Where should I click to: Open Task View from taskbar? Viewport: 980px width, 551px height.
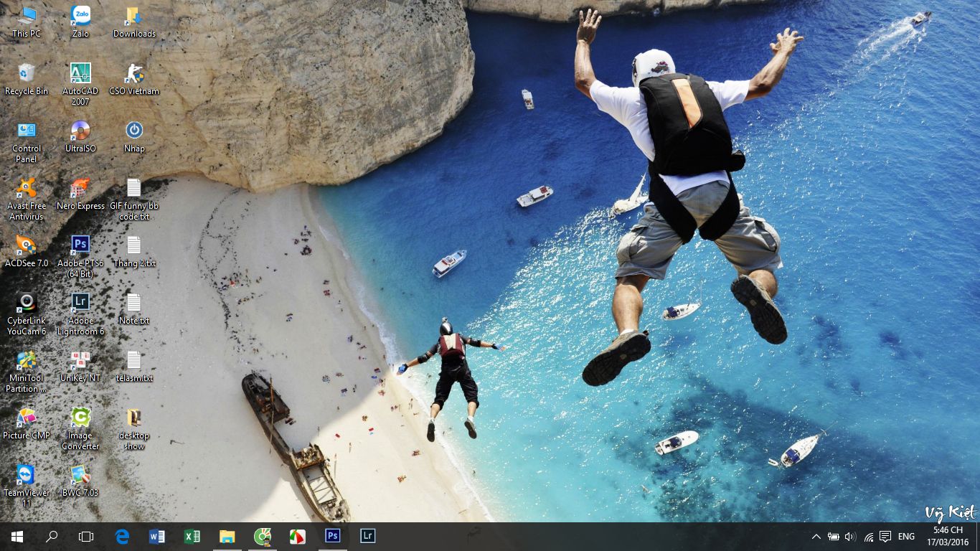pyautogui.click(x=86, y=536)
